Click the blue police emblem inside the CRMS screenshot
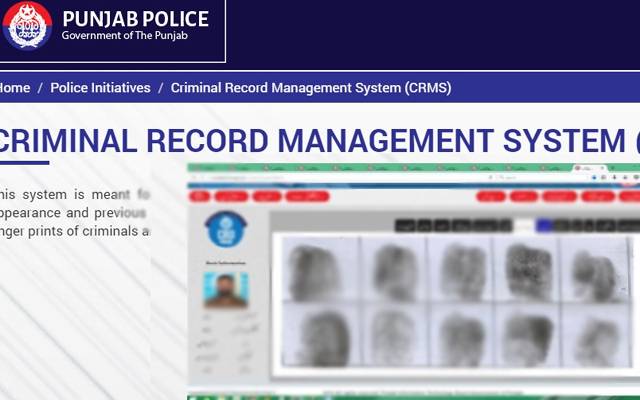Image resolution: width=640 pixels, height=400 pixels. tap(226, 229)
